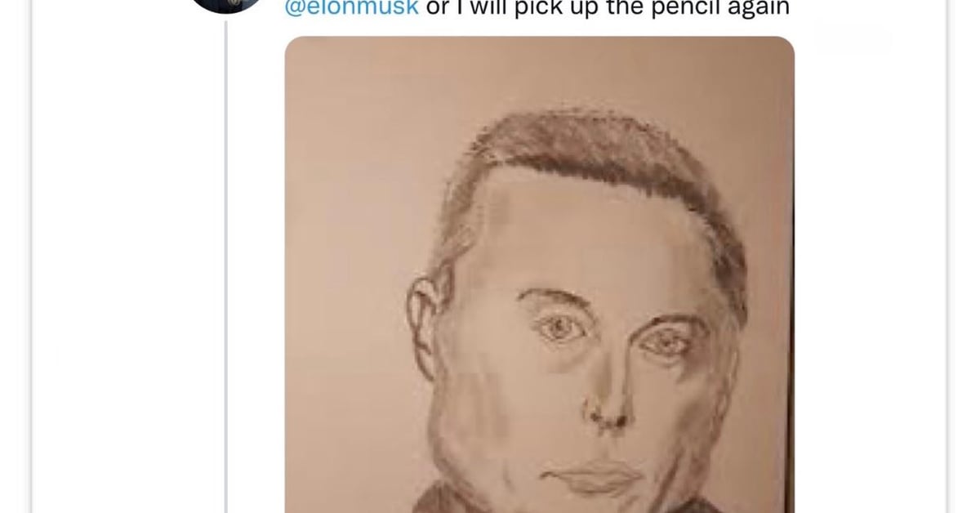Click the drawn left eyebrow in the sketch
Screen dimensions: 980x513
(554, 297)
